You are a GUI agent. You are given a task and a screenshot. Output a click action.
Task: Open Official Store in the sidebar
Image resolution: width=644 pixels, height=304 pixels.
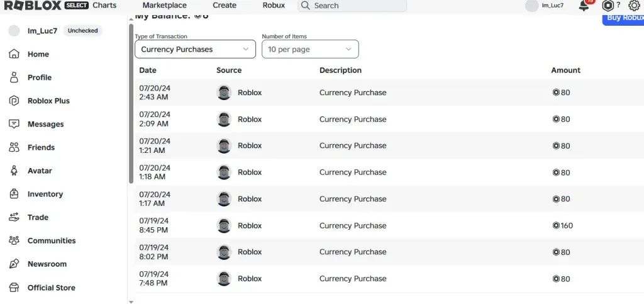(52, 288)
